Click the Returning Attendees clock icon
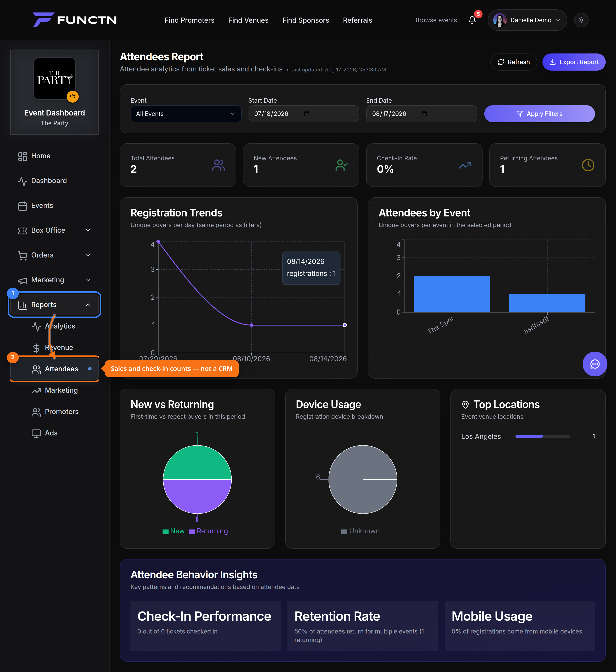This screenshot has height=672, width=616. click(x=588, y=165)
